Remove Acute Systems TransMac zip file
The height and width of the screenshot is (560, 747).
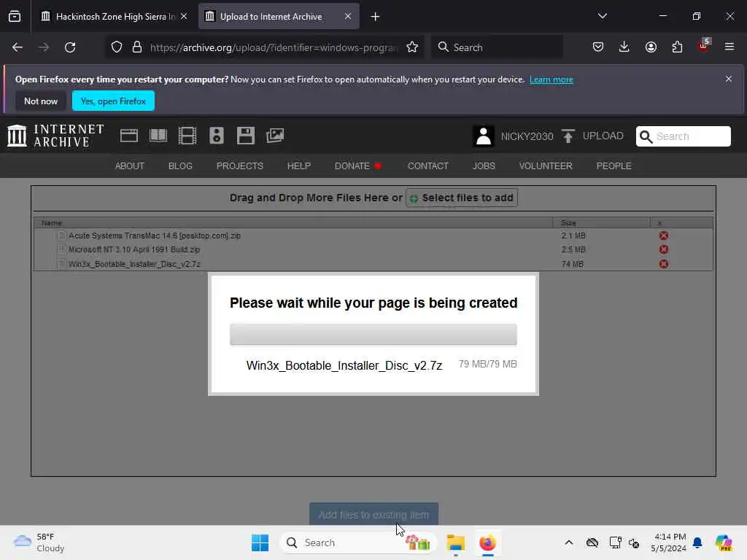pyautogui.click(x=664, y=236)
